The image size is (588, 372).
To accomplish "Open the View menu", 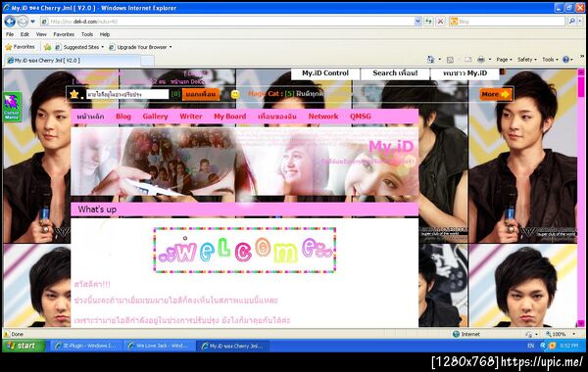I will 41,34.
